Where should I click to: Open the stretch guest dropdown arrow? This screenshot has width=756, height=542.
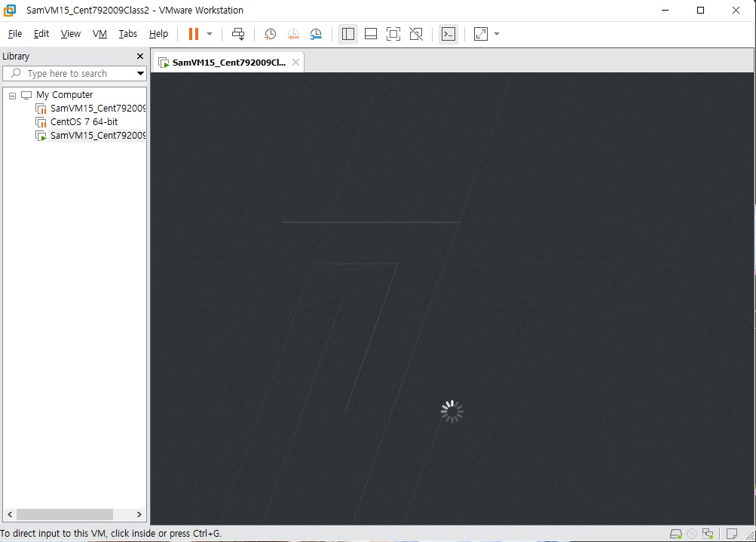pyautogui.click(x=497, y=34)
